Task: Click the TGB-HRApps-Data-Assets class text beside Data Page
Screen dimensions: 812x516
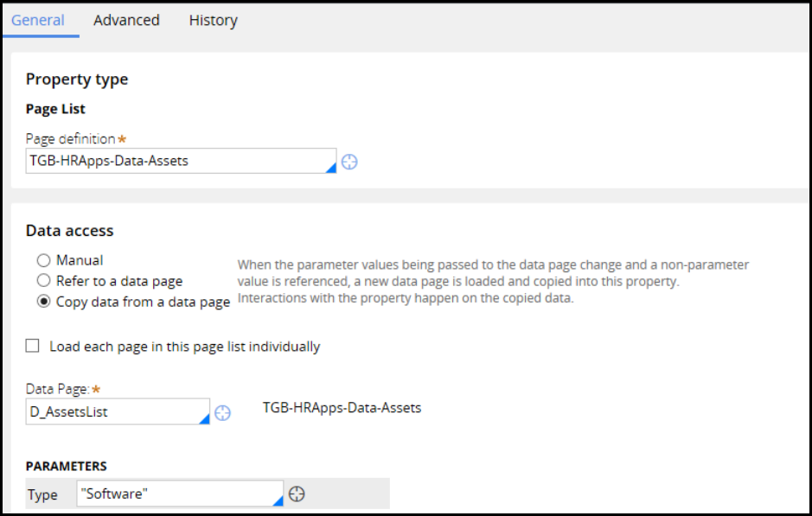Action: tap(342, 407)
